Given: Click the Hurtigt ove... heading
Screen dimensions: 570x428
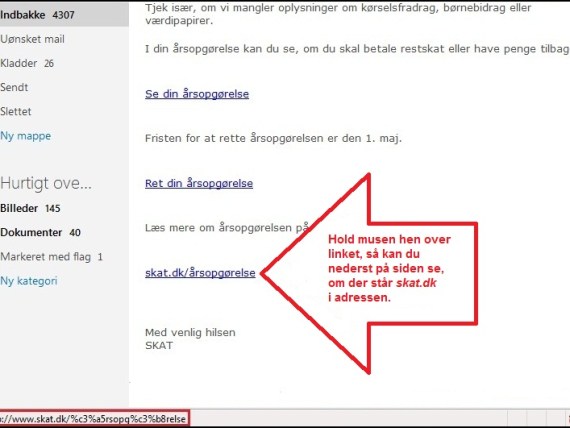Looking at the screenshot, I should [x=46, y=183].
